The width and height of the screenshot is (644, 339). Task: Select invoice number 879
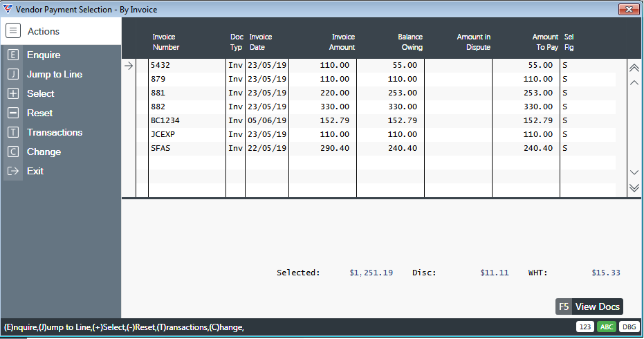(x=158, y=79)
